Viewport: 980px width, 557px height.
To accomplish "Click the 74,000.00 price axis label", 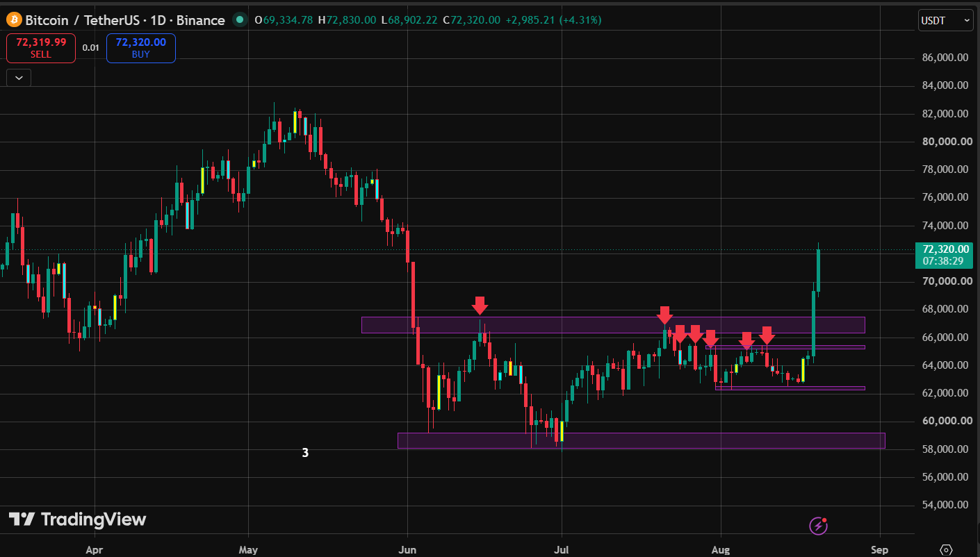I will pos(945,226).
